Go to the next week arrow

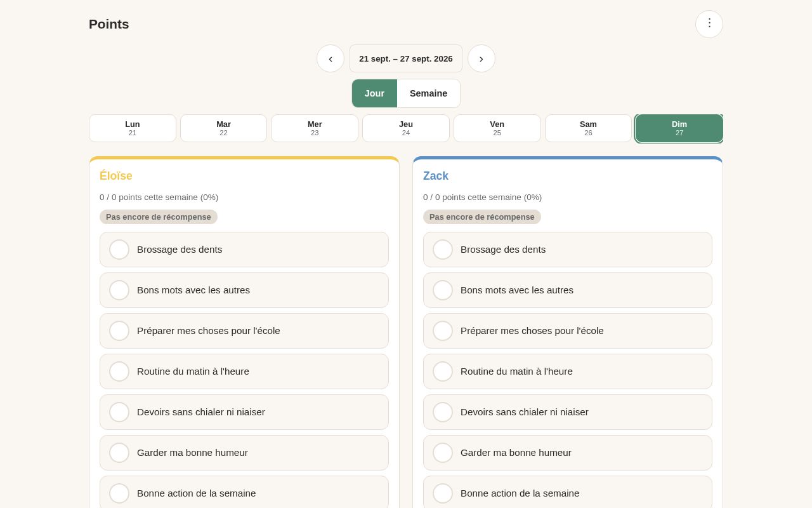tap(481, 58)
